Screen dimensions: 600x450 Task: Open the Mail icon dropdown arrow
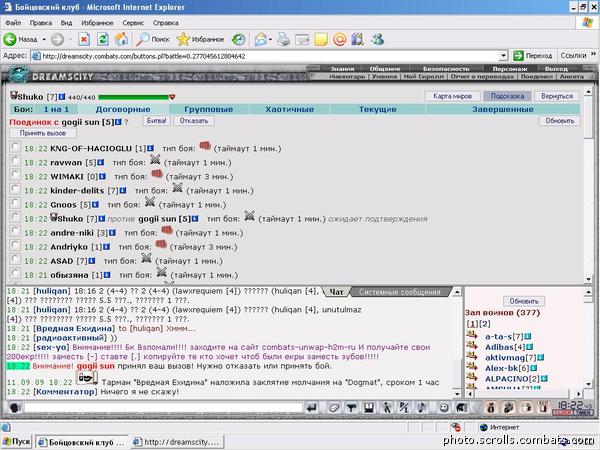pos(270,39)
